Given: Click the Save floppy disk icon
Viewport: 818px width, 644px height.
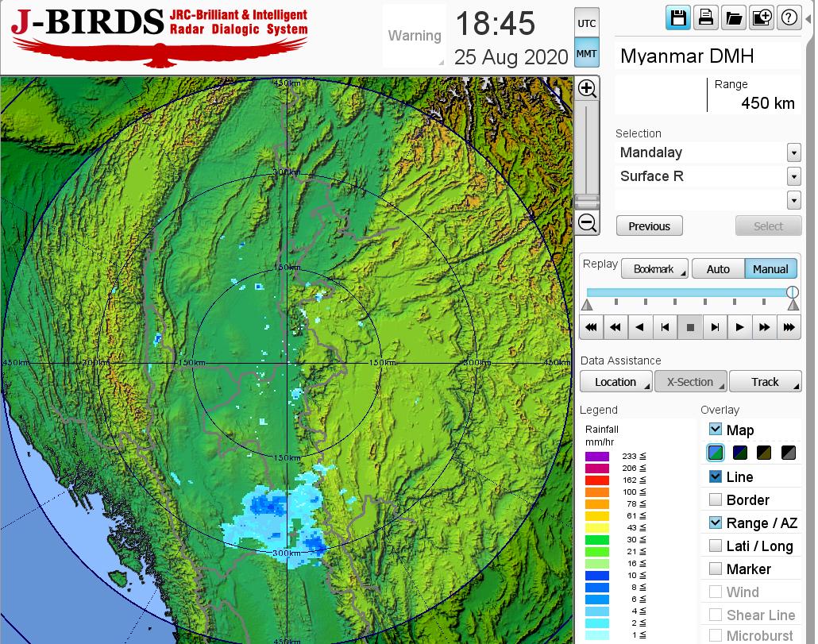Looking at the screenshot, I should point(678,18).
